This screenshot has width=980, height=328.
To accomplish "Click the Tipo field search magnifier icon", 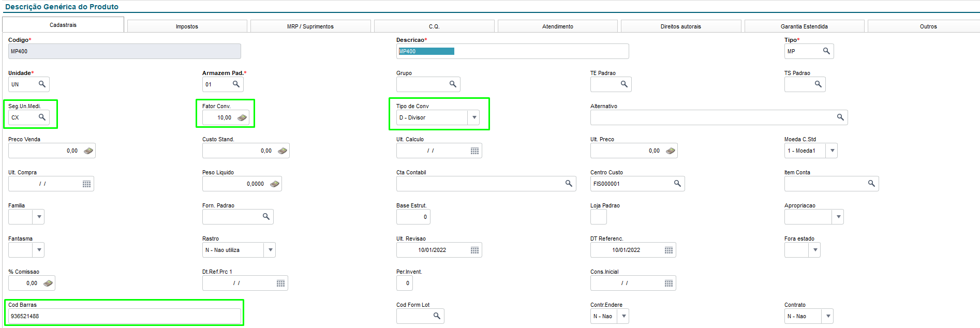I will point(826,51).
